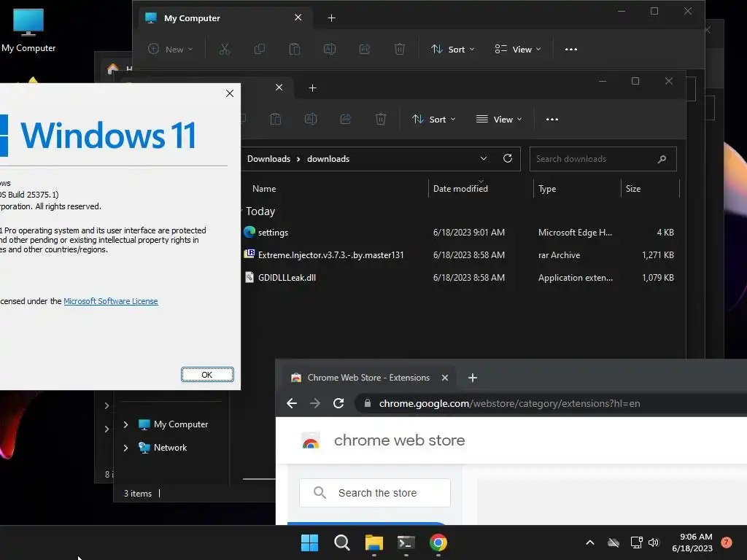This screenshot has width=747, height=560.
Task: Click the Copy icon in My Computer toolbar
Action: pos(260,49)
